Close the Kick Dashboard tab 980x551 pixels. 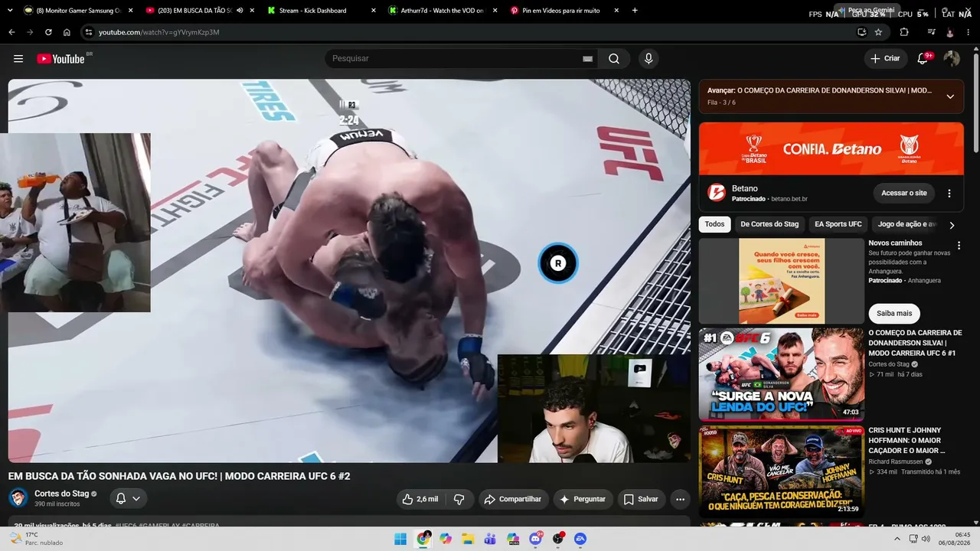click(x=373, y=11)
